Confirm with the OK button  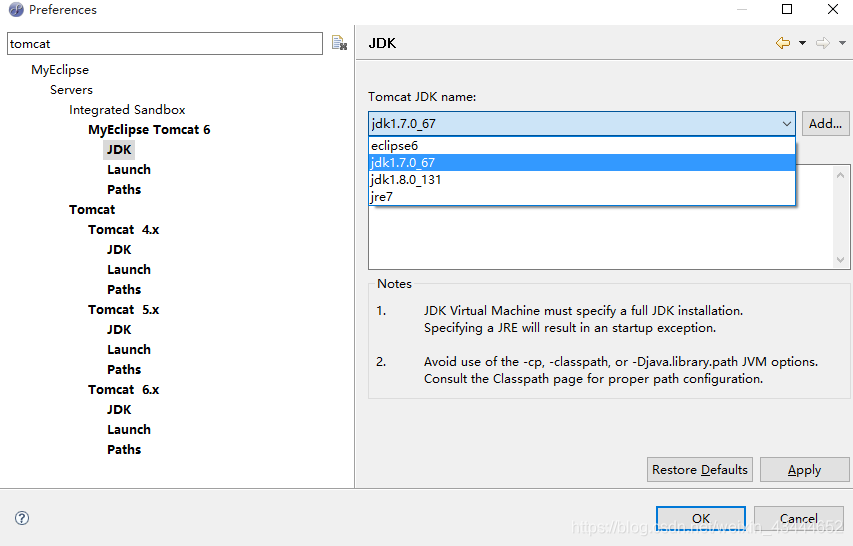(701, 518)
